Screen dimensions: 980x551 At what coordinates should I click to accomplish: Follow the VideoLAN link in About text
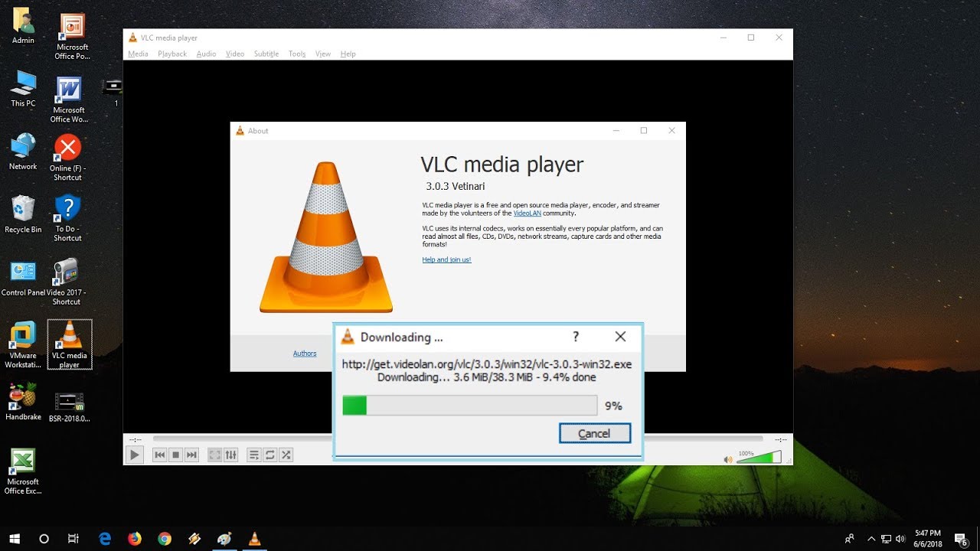point(527,214)
